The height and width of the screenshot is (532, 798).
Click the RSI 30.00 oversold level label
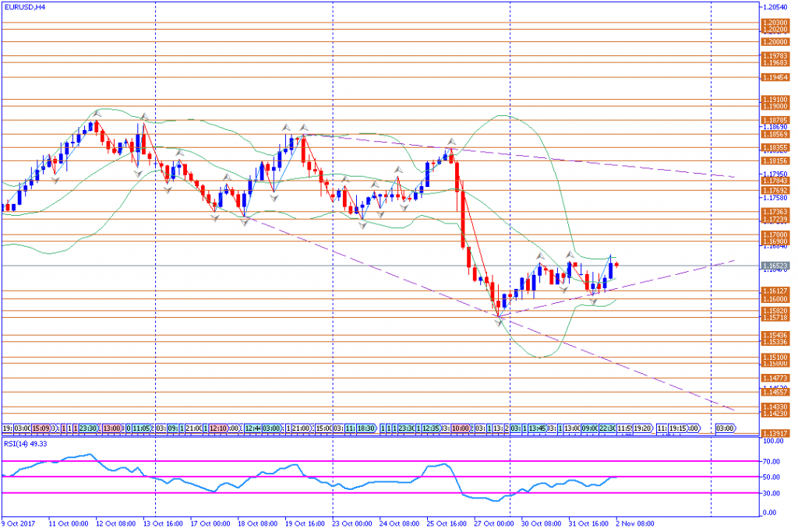772,493
